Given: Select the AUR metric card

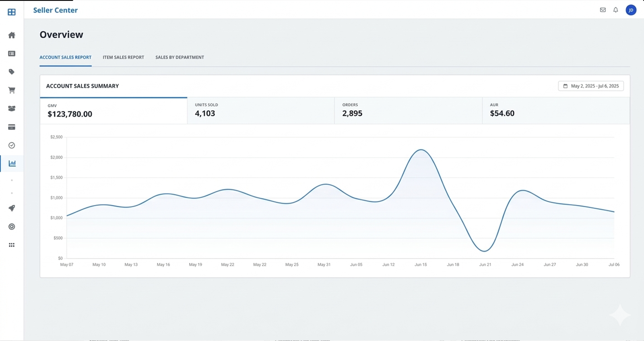Looking at the screenshot, I should click(555, 110).
